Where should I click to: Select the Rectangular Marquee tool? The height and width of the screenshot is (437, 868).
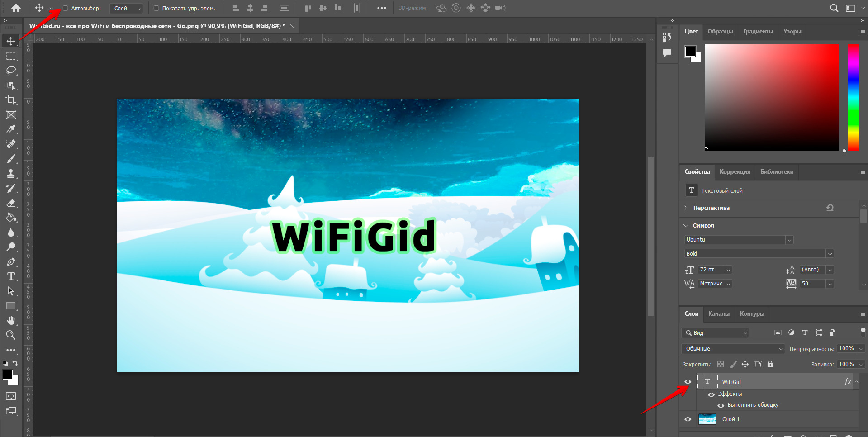[x=11, y=56]
